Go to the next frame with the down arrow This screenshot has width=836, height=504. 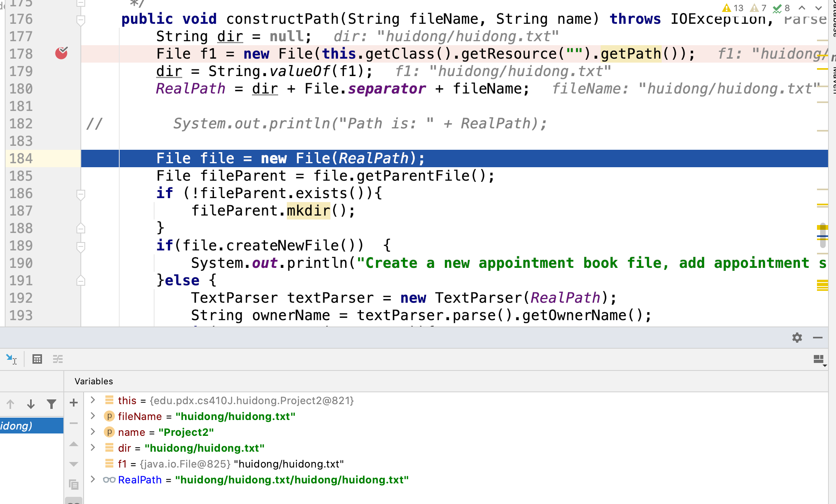pyautogui.click(x=31, y=404)
